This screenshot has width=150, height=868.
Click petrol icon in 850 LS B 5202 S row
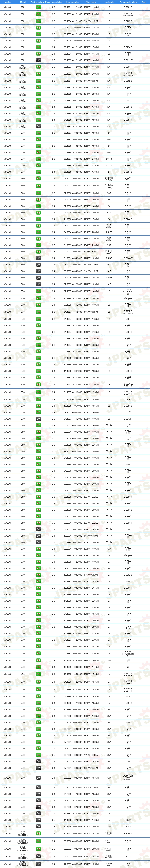(39, 21)
